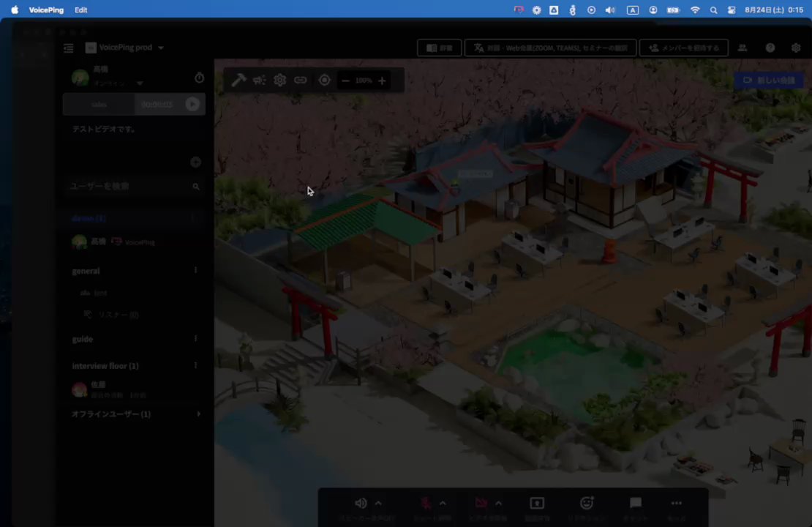
Task: Click the Wi-Fi icon in menu bar
Action: (695, 10)
